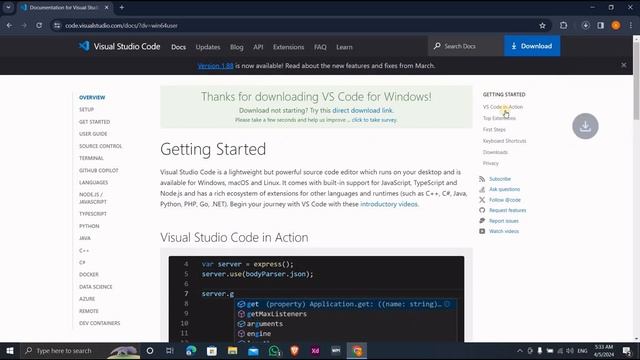Open the Learn nav item
640x360 pixels.
344,47
